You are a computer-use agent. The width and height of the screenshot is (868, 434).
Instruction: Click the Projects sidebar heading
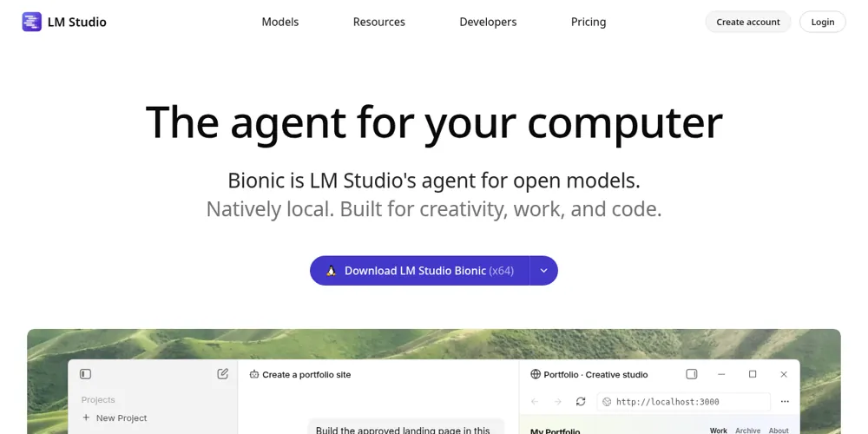[98, 399]
